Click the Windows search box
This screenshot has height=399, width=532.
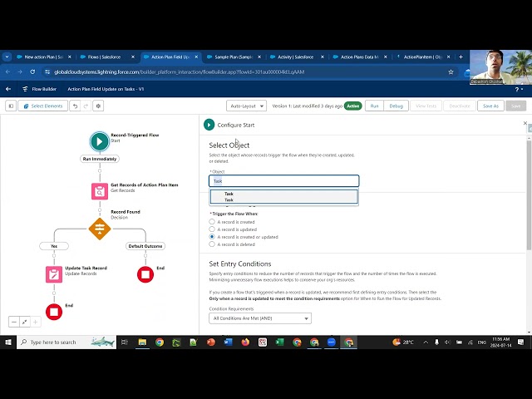(66, 342)
